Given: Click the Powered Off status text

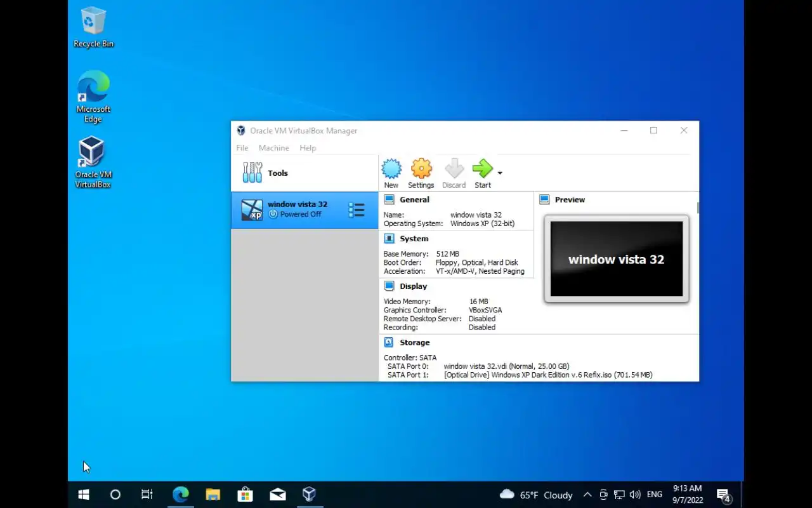Looking at the screenshot, I should (301, 215).
